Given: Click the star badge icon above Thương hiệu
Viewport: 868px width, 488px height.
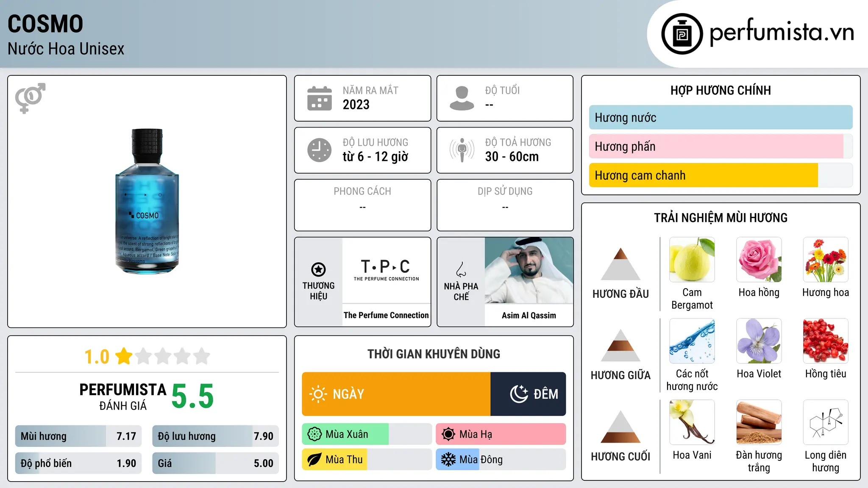Looking at the screenshot, I should 318,269.
